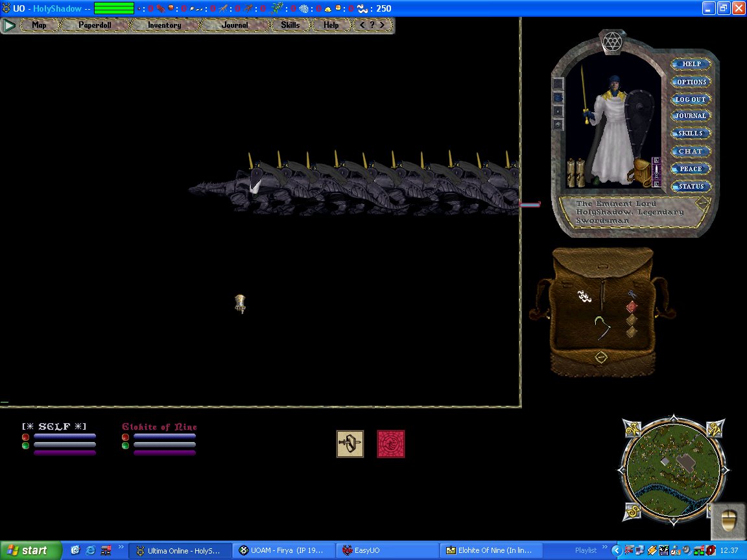Open the Windows start menu

coord(31,550)
